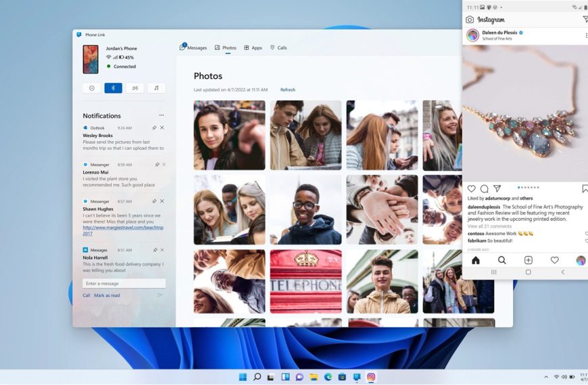Go to Instagram Home tab
The width and height of the screenshot is (588, 385).
[x=476, y=260]
